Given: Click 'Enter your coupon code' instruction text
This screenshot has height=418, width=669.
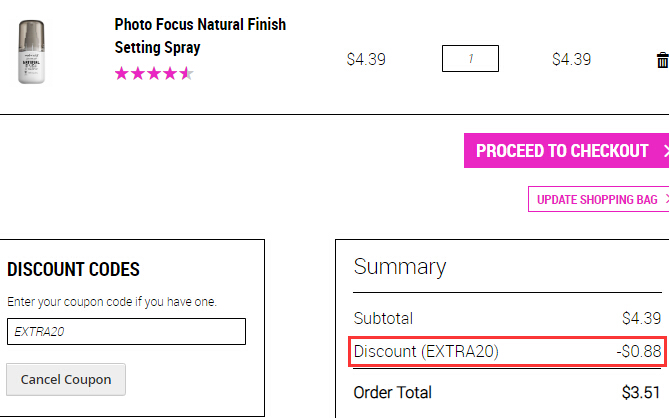Looking at the screenshot, I should coord(112,302).
